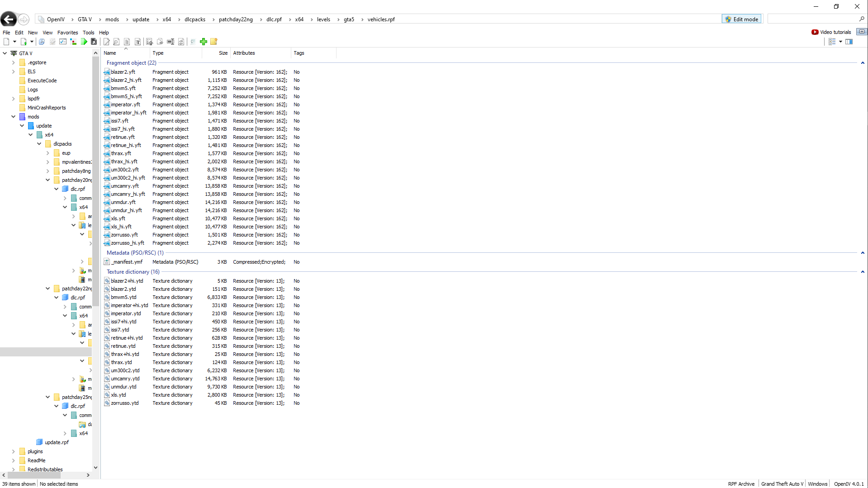Open the New menu
The width and height of the screenshot is (868, 488).
click(x=33, y=33)
